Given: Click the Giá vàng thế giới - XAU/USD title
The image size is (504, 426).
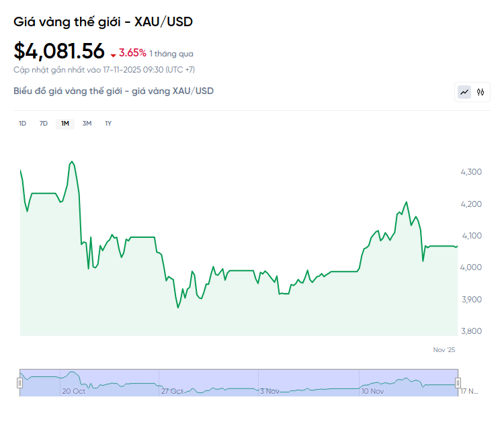Looking at the screenshot, I should (103, 22).
